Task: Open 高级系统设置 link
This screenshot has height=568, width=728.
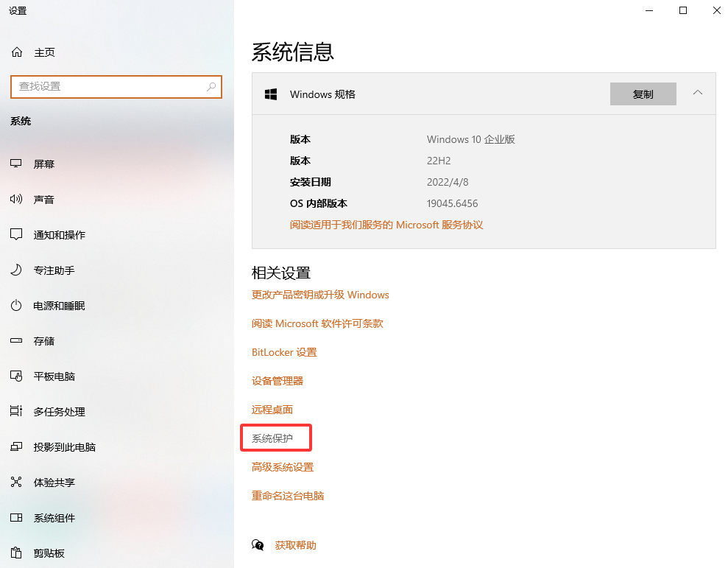Action: [283, 467]
